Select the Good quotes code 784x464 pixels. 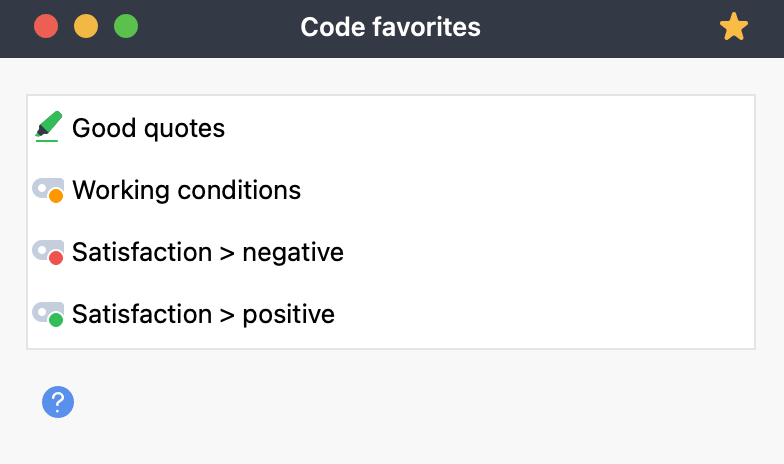[x=148, y=128]
